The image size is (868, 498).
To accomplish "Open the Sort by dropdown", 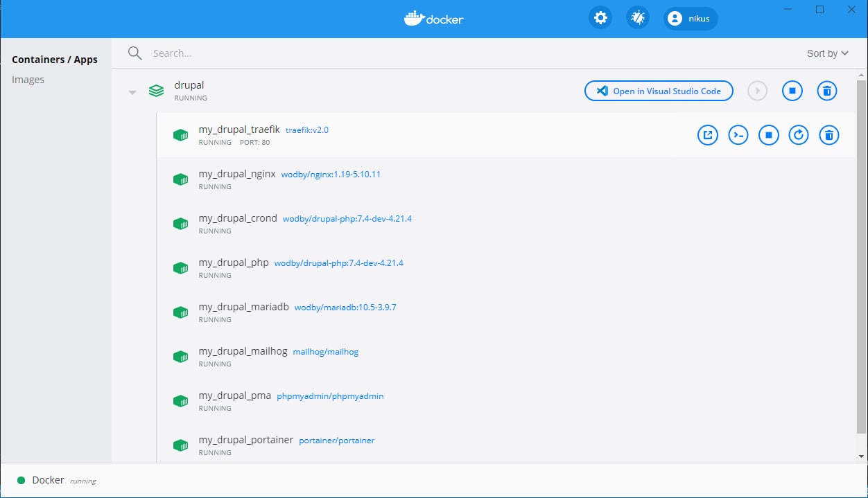I will [828, 53].
